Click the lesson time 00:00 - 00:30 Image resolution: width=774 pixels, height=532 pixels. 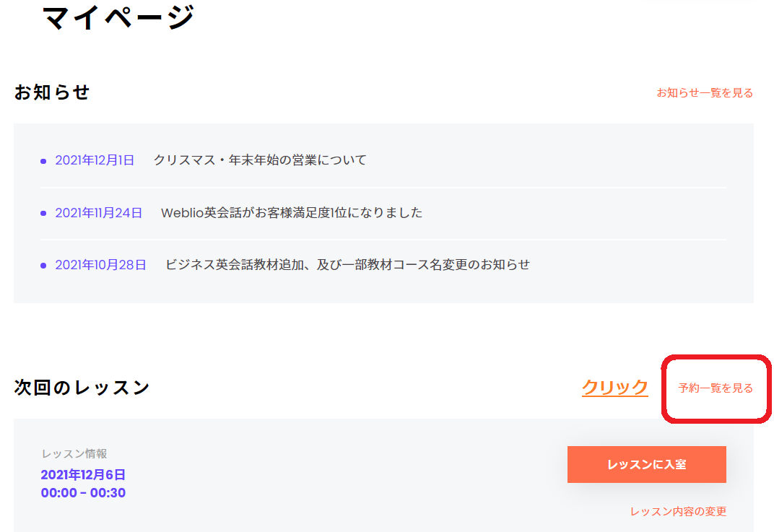[x=83, y=493]
